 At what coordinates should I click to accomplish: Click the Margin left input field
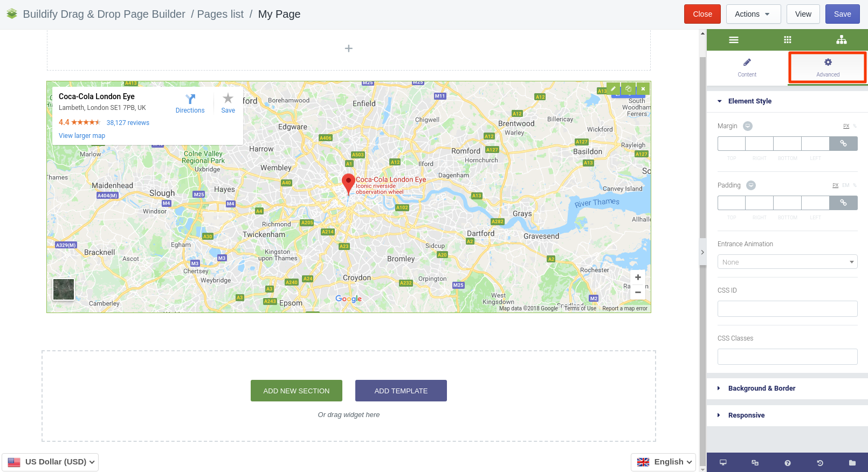pos(816,143)
